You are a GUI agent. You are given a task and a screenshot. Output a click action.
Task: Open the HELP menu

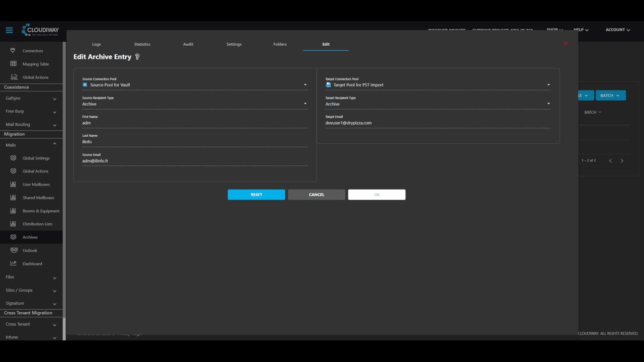click(581, 30)
